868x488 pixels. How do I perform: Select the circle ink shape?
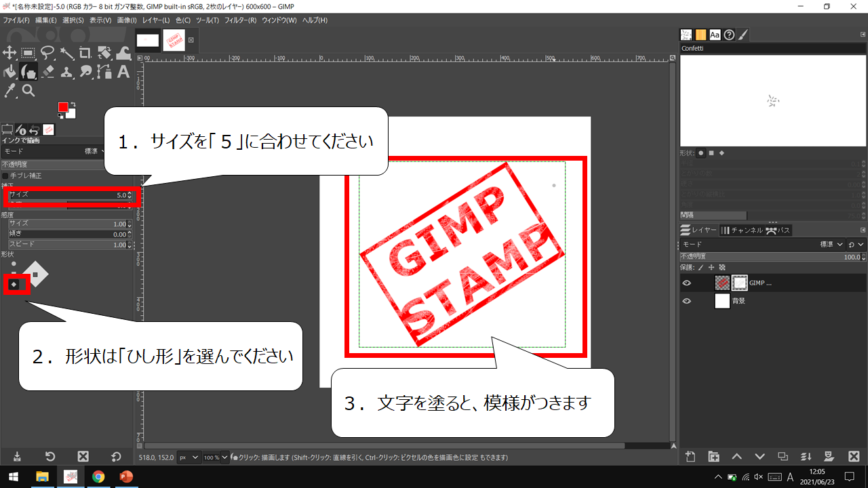[14, 264]
